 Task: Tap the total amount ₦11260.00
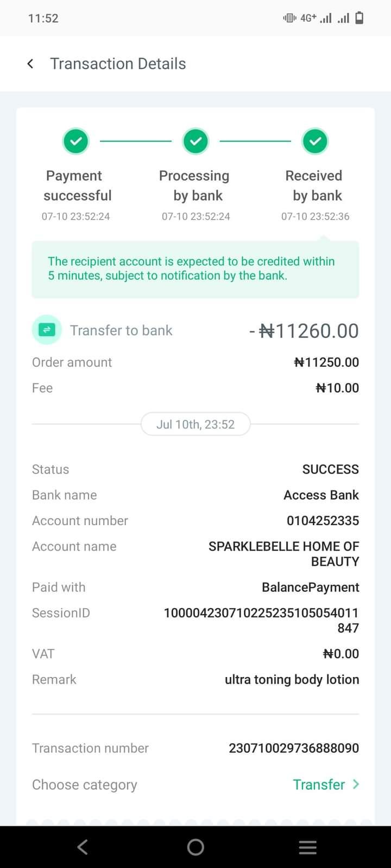coord(308,331)
